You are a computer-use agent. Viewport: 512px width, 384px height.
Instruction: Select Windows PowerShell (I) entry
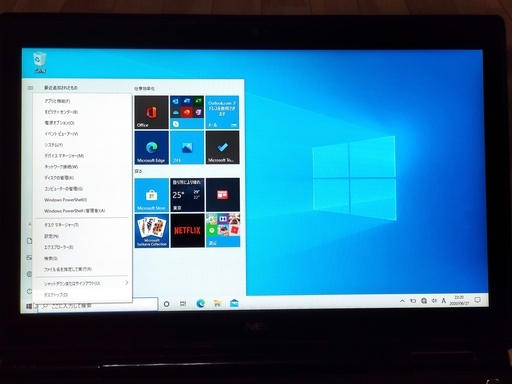click(82, 200)
